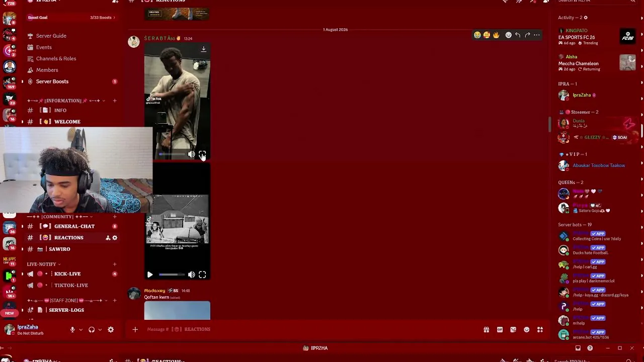The image size is (644, 362).
Task: Open Channels & Roles
Action: point(56,58)
